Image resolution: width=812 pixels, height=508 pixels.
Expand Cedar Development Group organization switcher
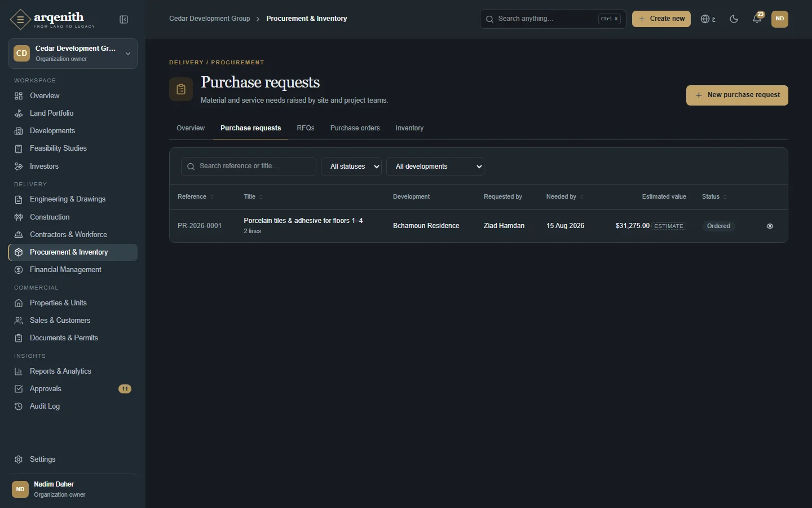pos(73,54)
